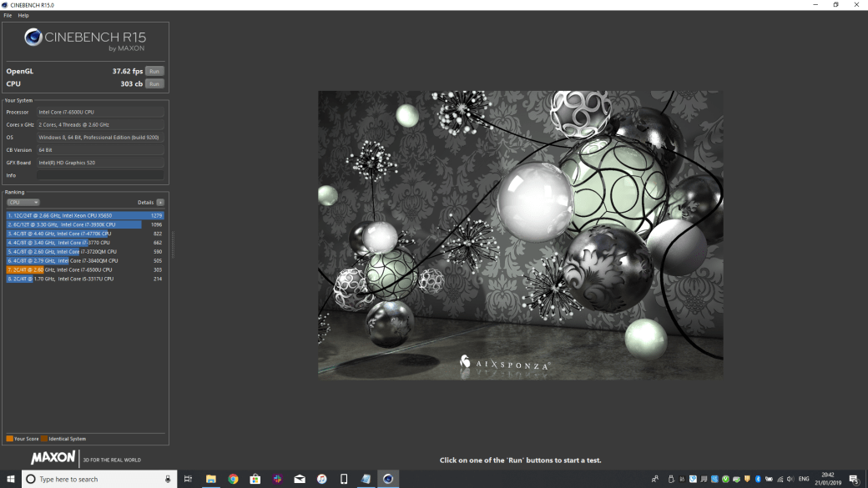The height and width of the screenshot is (488, 868).
Task: Select your i7-6500U score in the ranking list
Action: coord(83,269)
